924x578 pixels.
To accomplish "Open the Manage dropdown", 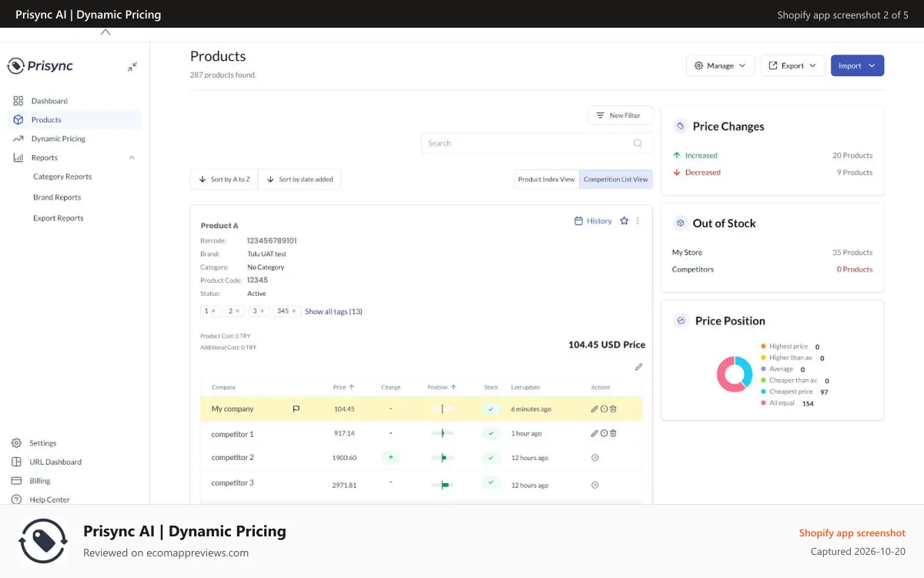I will click(x=720, y=66).
